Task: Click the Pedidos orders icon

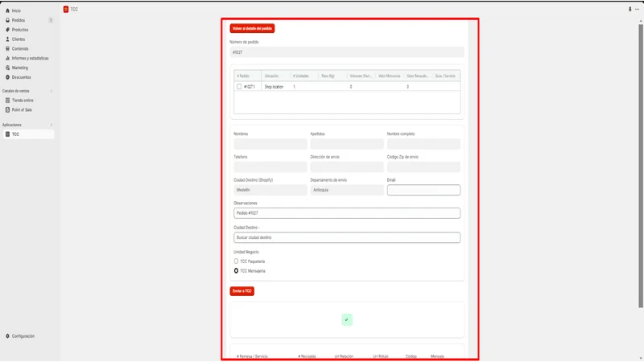Action: (x=7, y=20)
